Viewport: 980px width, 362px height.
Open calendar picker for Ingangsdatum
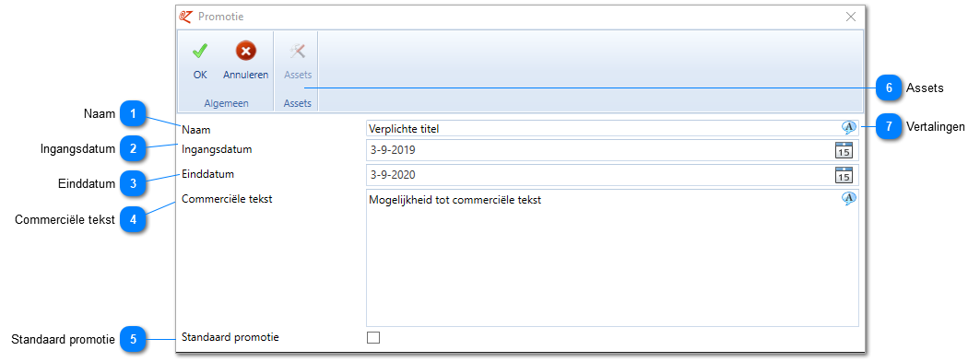click(x=844, y=150)
